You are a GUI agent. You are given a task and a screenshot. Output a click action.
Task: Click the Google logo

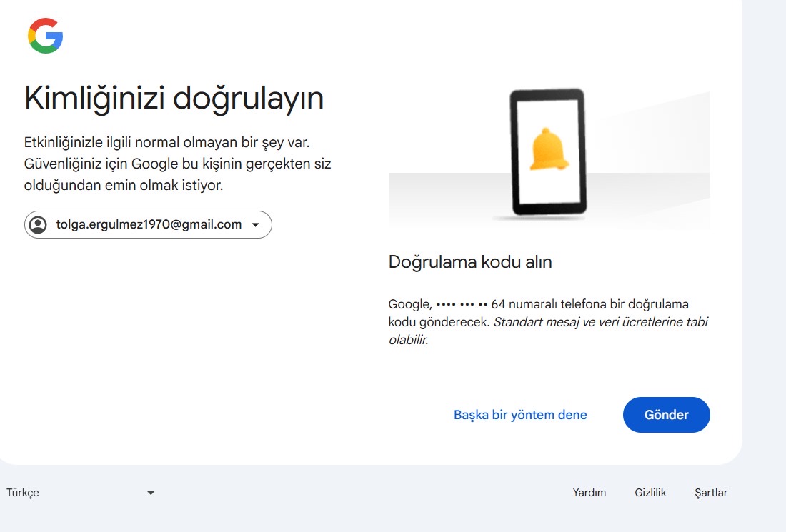(x=46, y=36)
